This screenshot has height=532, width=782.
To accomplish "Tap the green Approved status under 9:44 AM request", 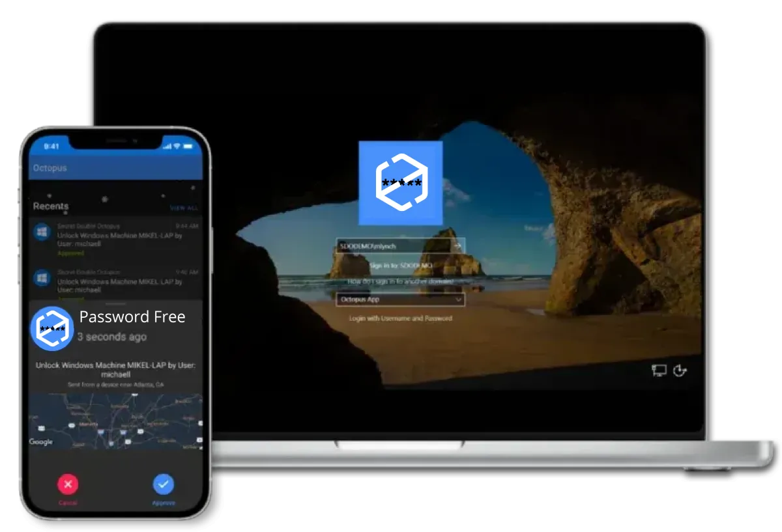I will tap(70, 253).
